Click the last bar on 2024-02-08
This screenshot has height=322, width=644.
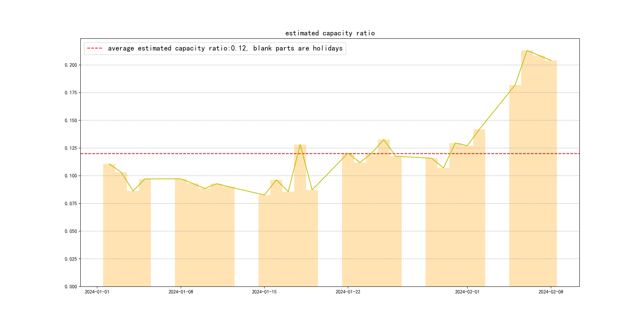[x=551, y=175]
